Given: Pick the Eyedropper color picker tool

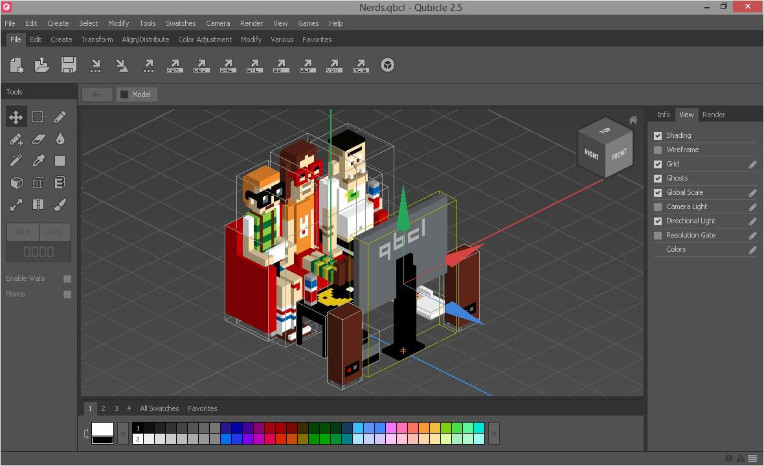Looking at the screenshot, I should point(38,160).
